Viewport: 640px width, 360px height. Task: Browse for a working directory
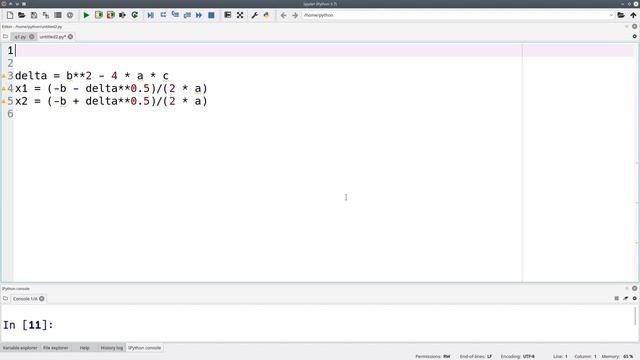(x=621, y=15)
